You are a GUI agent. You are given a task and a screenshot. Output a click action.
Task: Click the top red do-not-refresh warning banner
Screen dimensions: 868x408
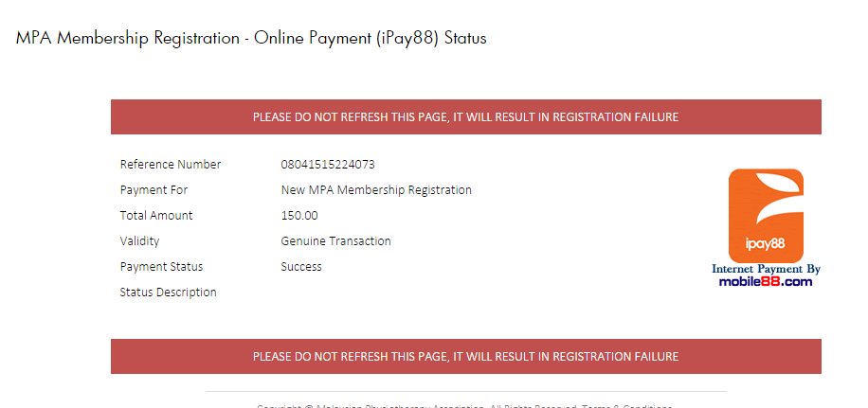[465, 117]
